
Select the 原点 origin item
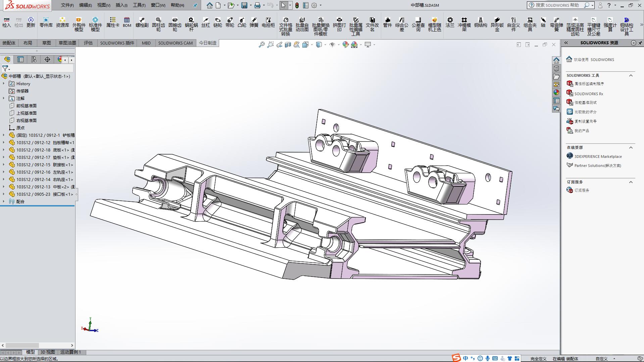point(20,128)
